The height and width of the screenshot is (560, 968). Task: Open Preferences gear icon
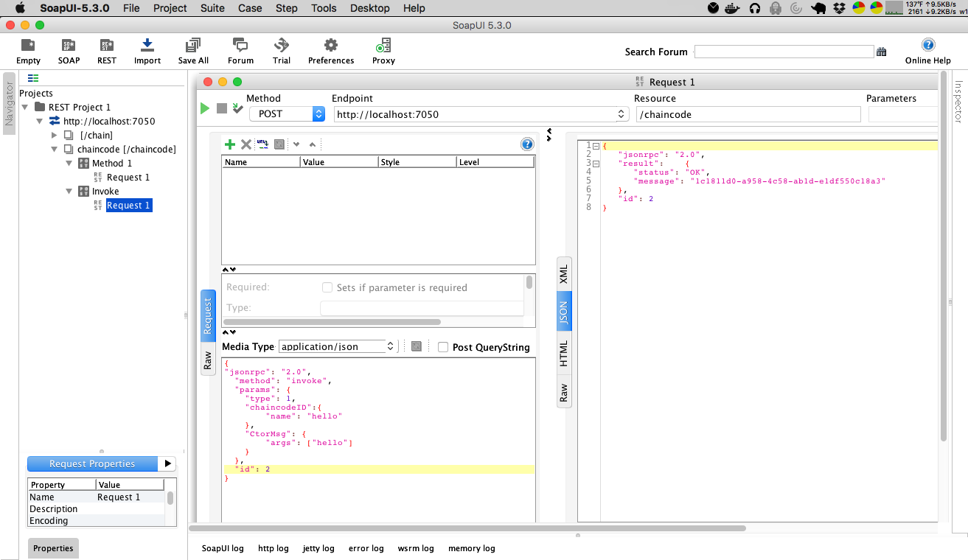tap(331, 46)
